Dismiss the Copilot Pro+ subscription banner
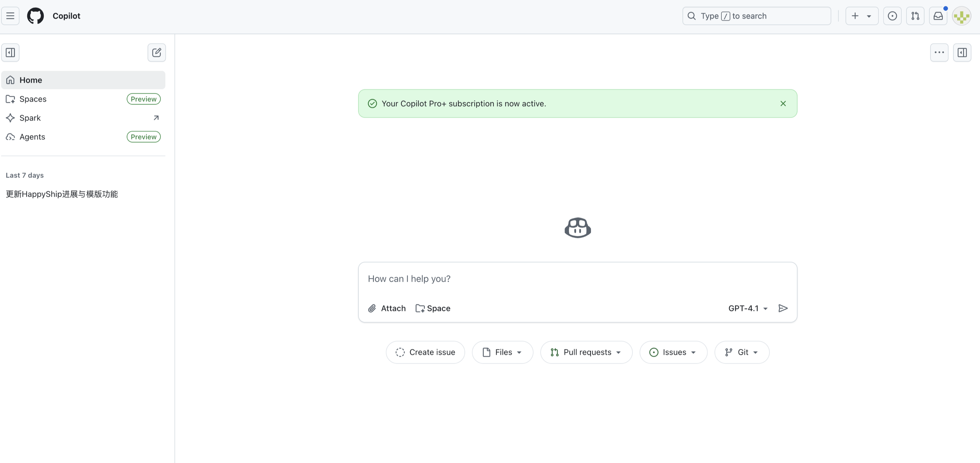The image size is (980, 463). pyautogui.click(x=783, y=103)
